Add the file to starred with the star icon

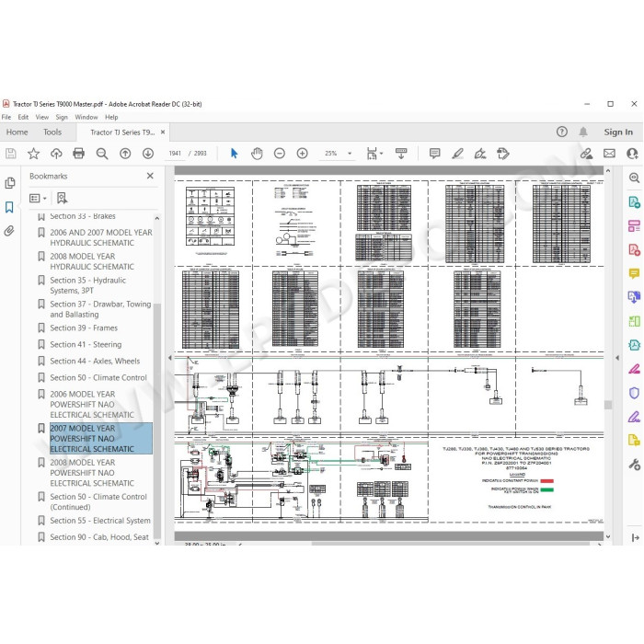33,154
